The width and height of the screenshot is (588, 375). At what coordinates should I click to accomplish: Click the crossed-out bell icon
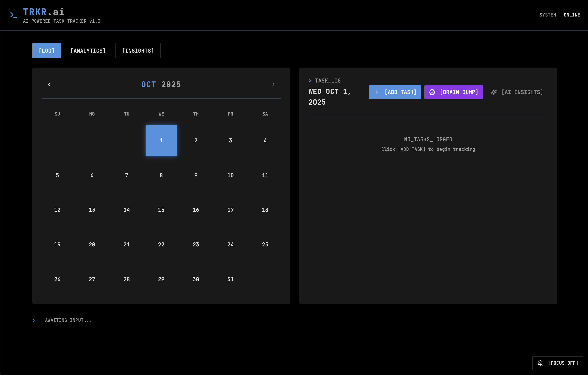(x=540, y=363)
